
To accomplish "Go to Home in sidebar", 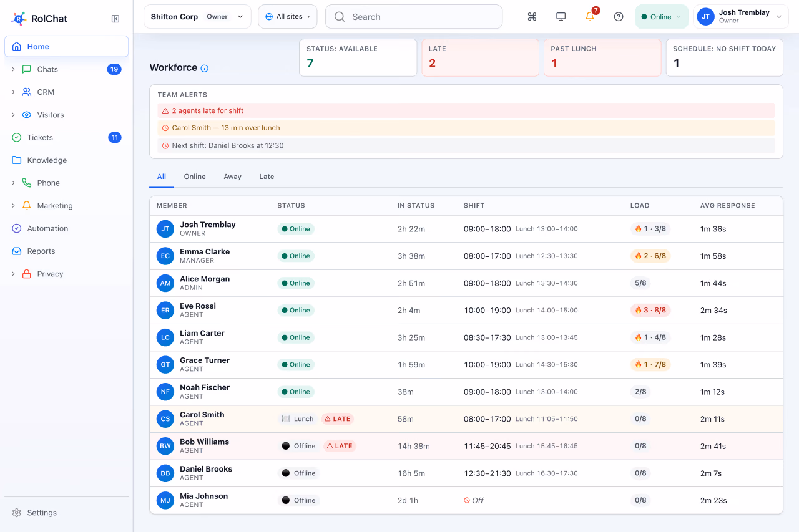I will pos(67,47).
